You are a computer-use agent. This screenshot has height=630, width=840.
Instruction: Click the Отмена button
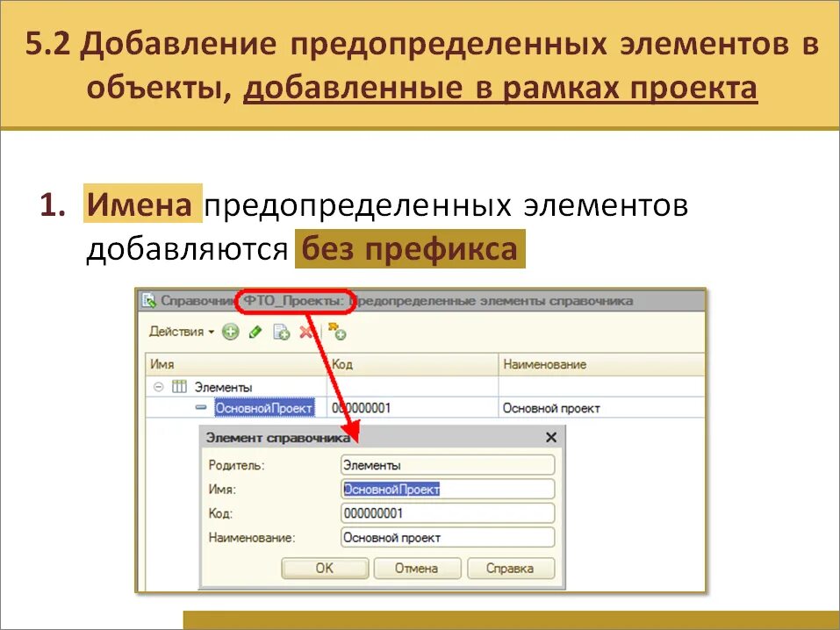point(417,569)
